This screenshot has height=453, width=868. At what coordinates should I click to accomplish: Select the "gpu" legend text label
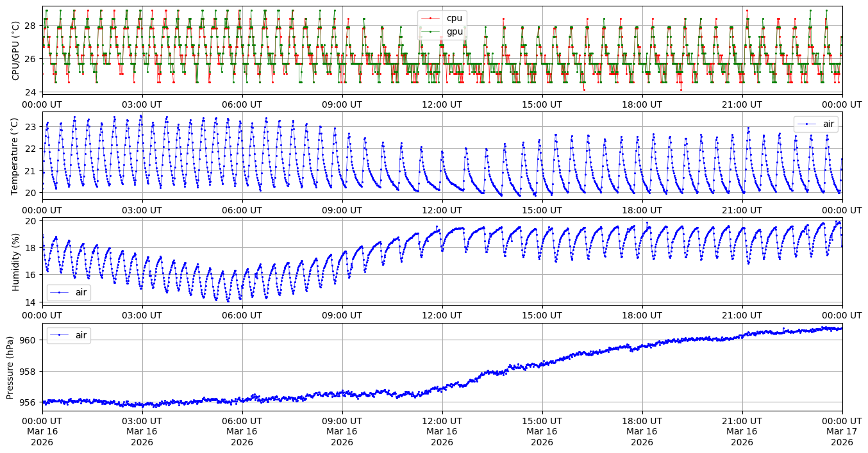tap(455, 31)
